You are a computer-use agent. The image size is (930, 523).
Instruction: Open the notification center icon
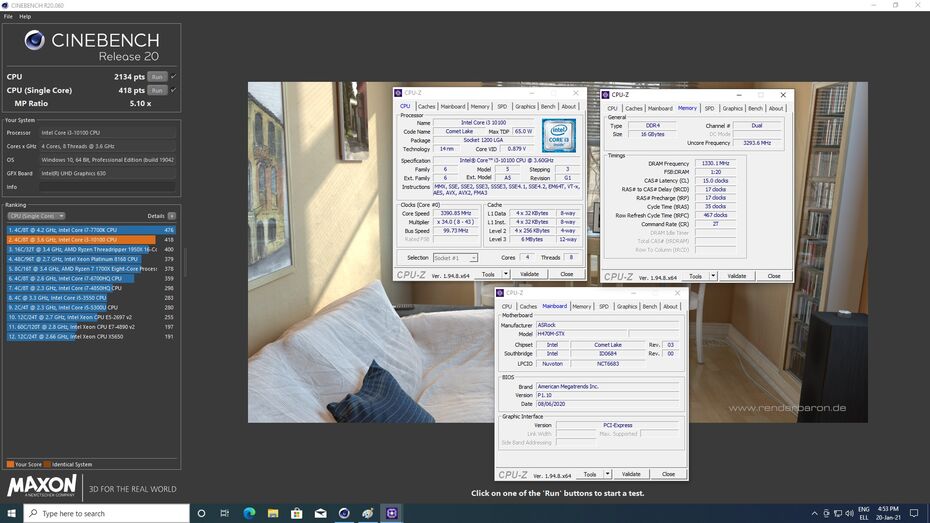tap(914, 514)
